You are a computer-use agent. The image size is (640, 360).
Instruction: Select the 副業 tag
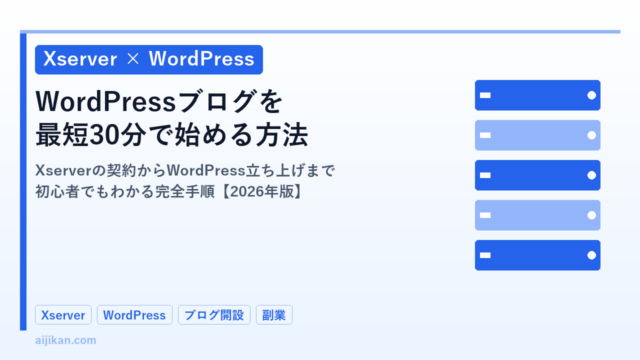click(x=274, y=315)
